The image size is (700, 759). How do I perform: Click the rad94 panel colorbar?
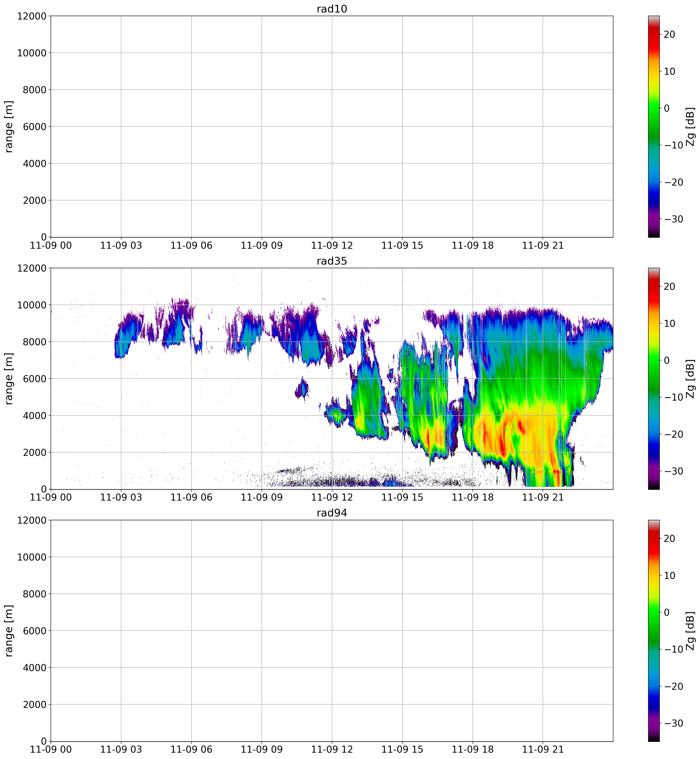pos(654,631)
